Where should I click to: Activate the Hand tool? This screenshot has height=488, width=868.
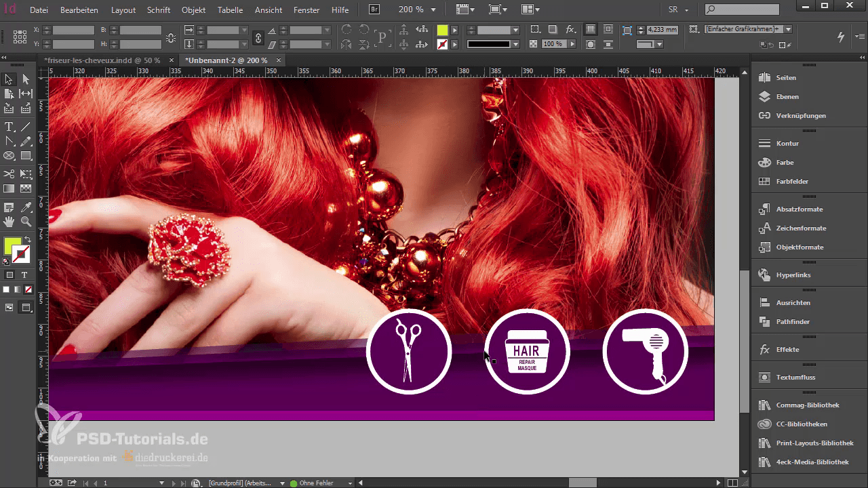[9, 222]
